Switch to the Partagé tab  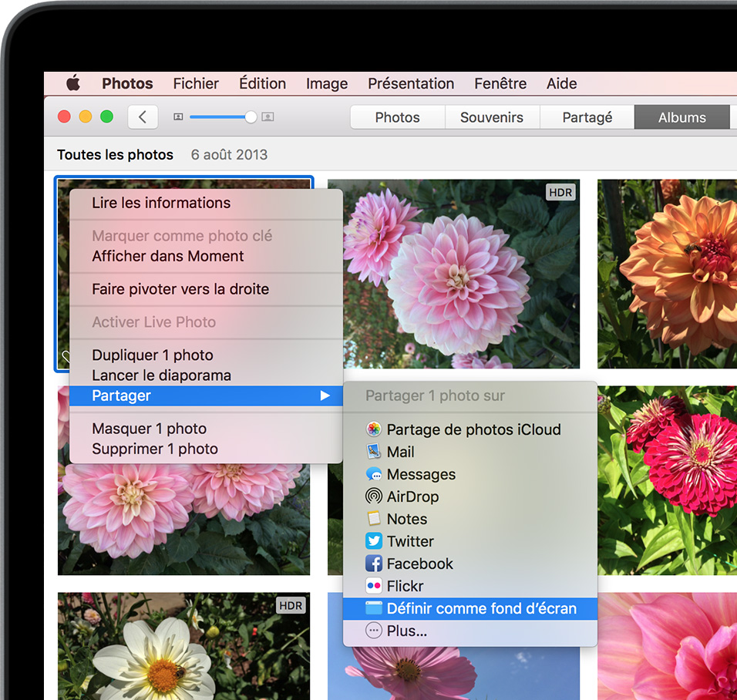point(587,117)
